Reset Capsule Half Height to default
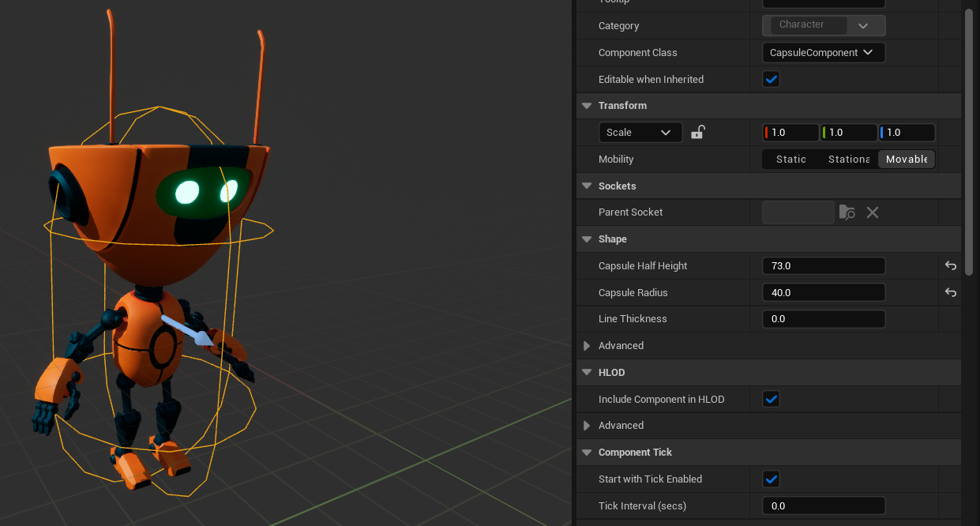Screen dimensions: 980x526 (951, 266)
